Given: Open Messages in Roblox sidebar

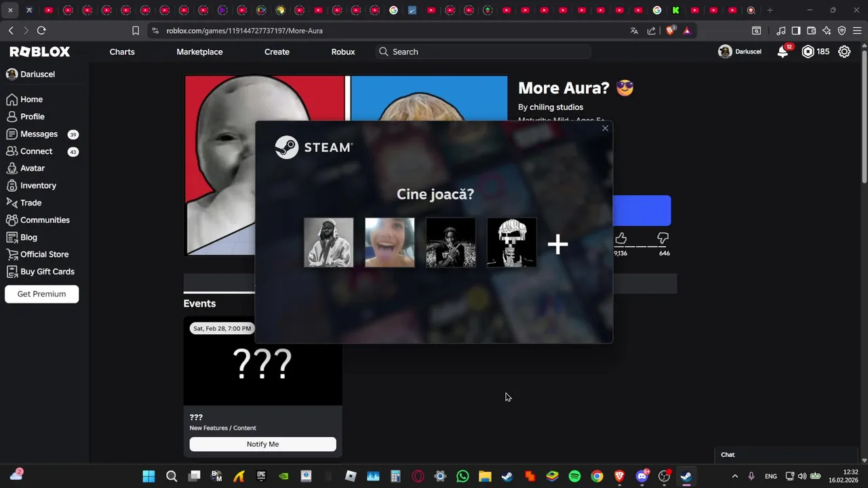Looking at the screenshot, I should pos(39,134).
